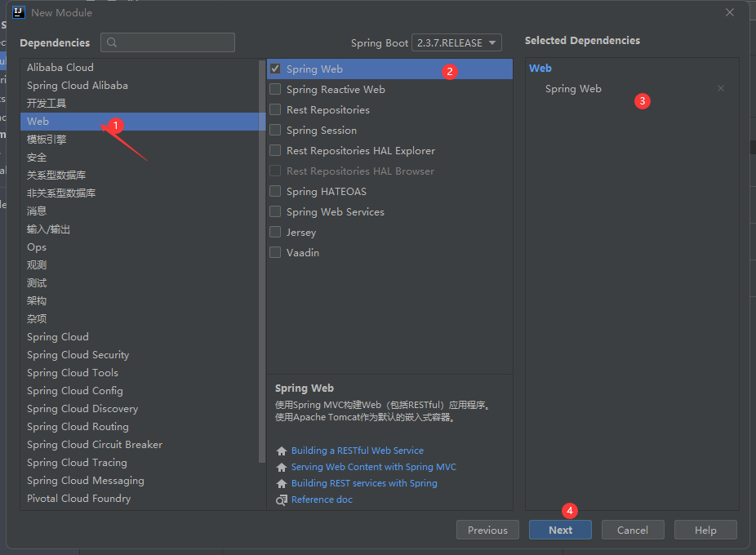Image resolution: width=756 pixels, height=555 pixels.
Task: Open the 关系型数据库 category
Action: (140, 175)
